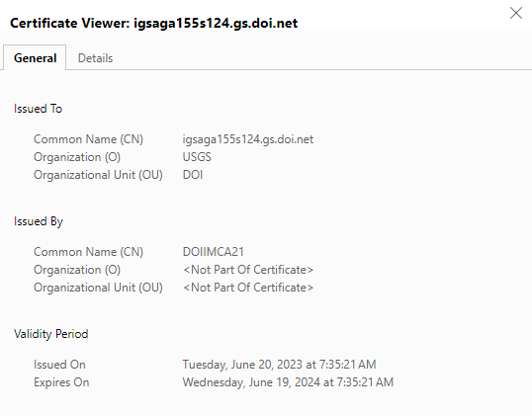This screenshot has width=532, height=416.
Task: Click the Issued To section heading
Action: tap(38, 109)
